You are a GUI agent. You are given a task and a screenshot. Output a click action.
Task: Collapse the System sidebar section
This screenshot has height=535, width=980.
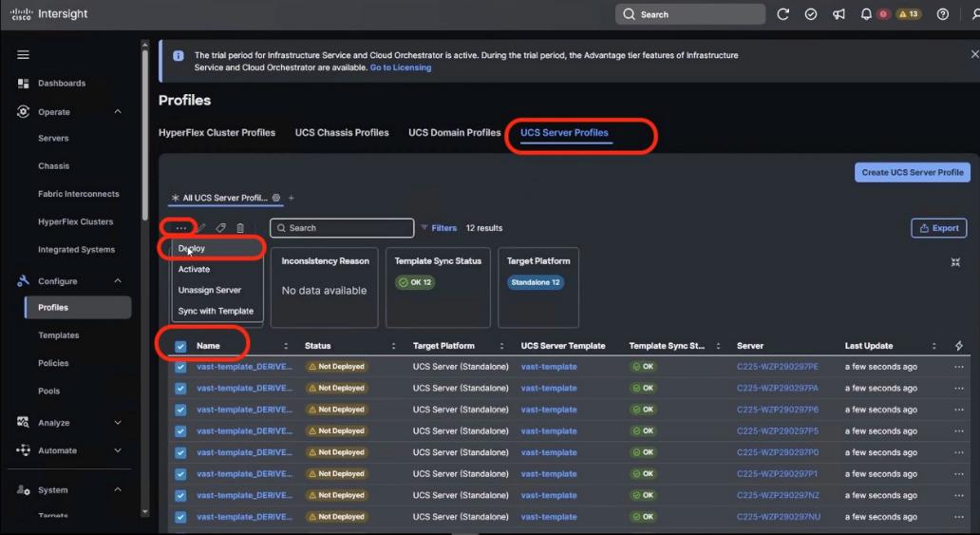click(x=118, y=489)
